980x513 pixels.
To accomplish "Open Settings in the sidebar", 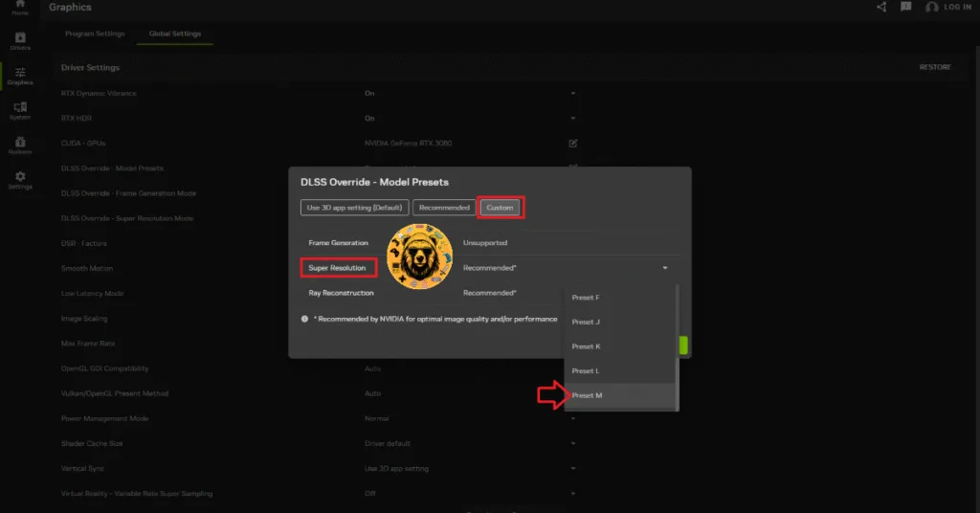I will point(20,180).
